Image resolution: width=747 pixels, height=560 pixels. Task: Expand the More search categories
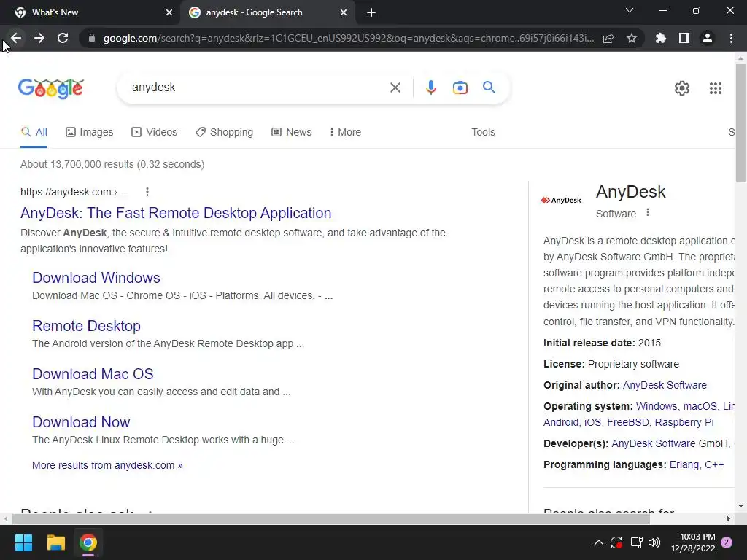[345, 132]
